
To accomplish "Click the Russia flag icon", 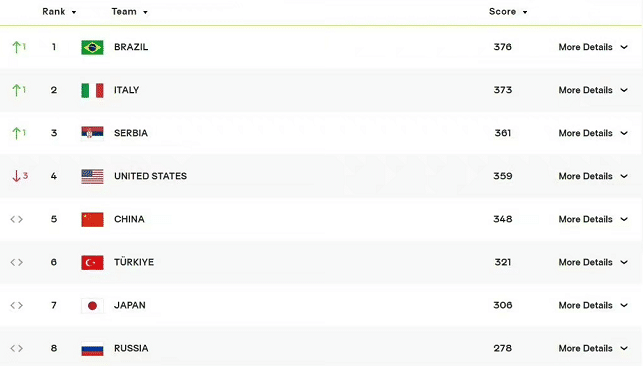I will 92,349.
